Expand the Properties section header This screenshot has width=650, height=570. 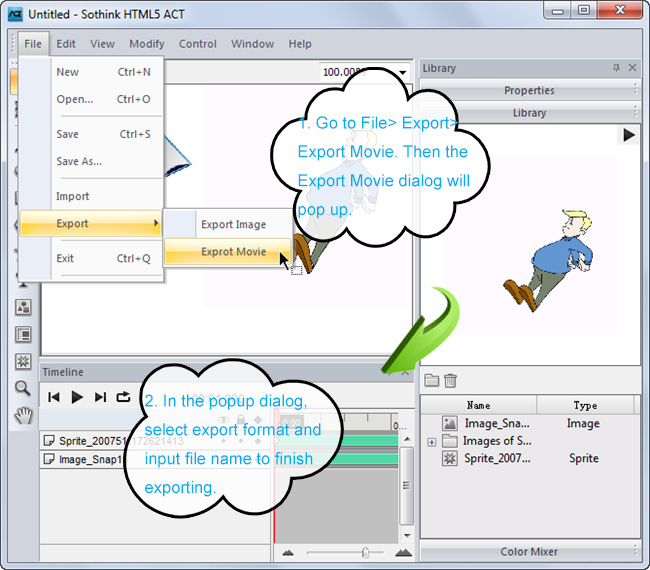click(529, 90)
